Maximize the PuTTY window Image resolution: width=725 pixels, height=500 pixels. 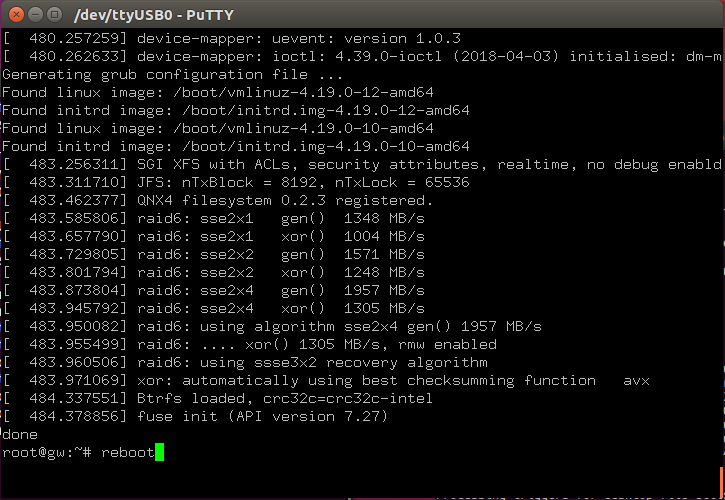tap(55, 15)
